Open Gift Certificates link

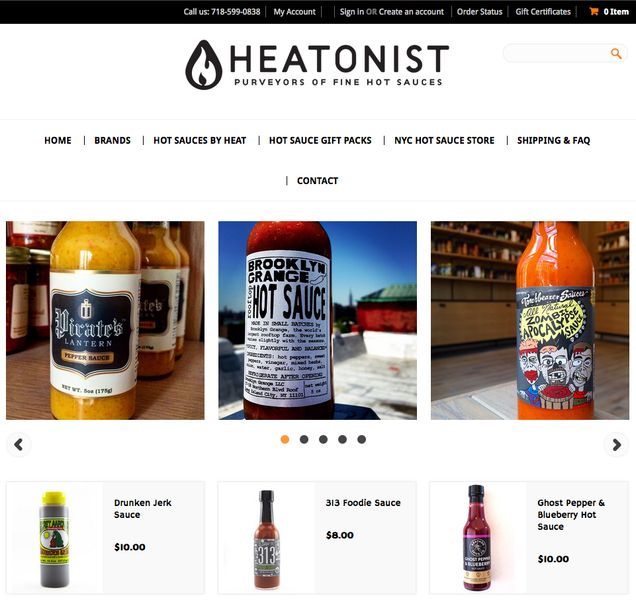pyautogui.click(x=543, y=12)
